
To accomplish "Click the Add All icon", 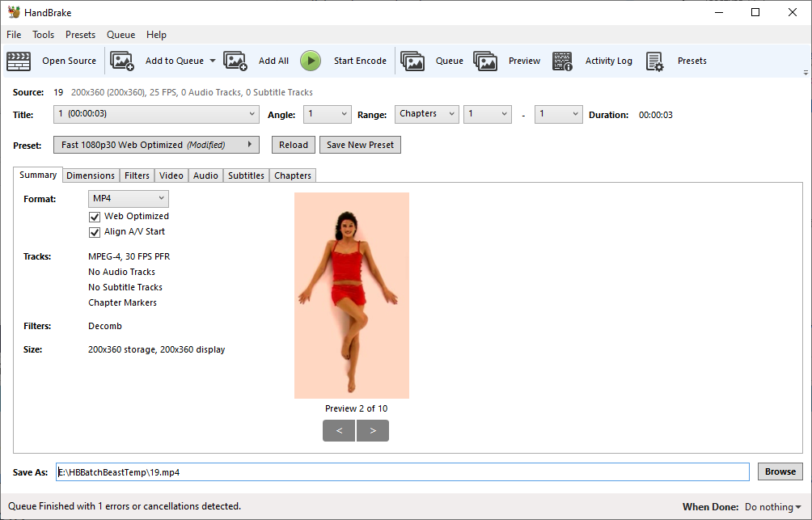I will tap(235, 61).
